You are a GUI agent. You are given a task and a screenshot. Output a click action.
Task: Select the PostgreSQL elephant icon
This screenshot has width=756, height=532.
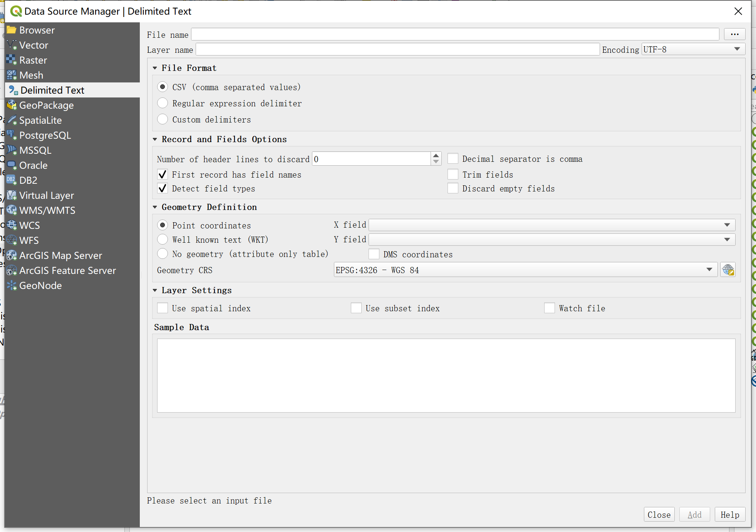[12, 135]
